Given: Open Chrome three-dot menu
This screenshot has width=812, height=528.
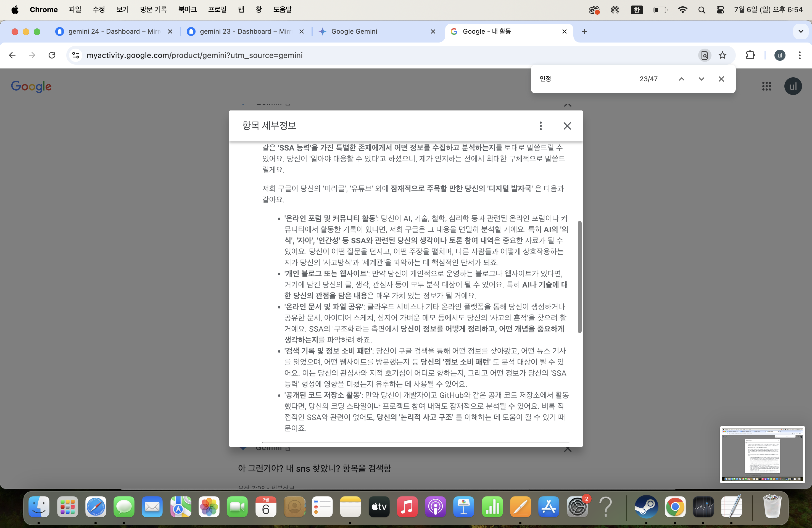Looking at the screenshot, I should tap(799, 55).
